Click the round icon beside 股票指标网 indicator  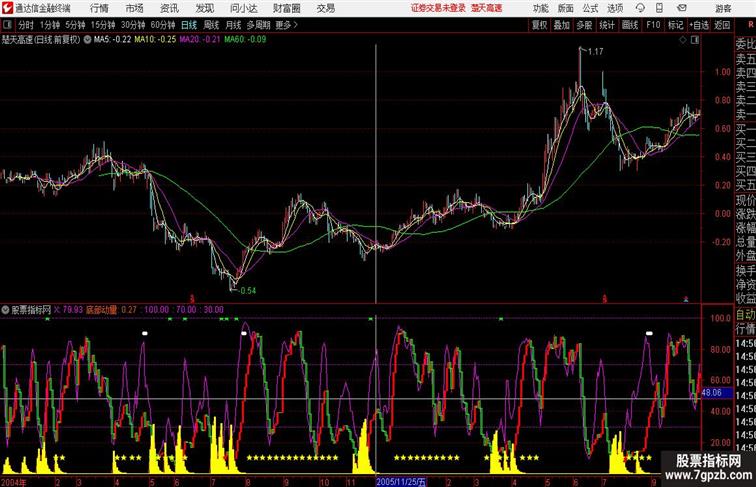pyautogui.click(x=5, y=310)
